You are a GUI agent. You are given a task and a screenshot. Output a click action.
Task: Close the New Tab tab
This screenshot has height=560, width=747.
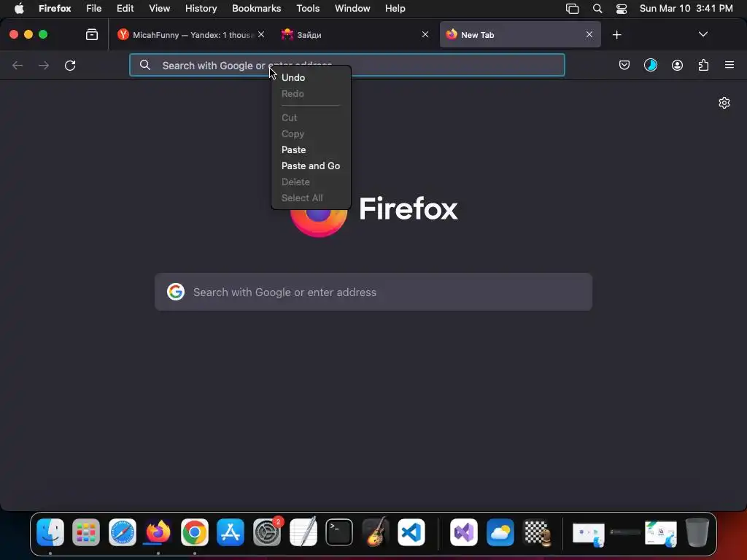click(589, 34)
